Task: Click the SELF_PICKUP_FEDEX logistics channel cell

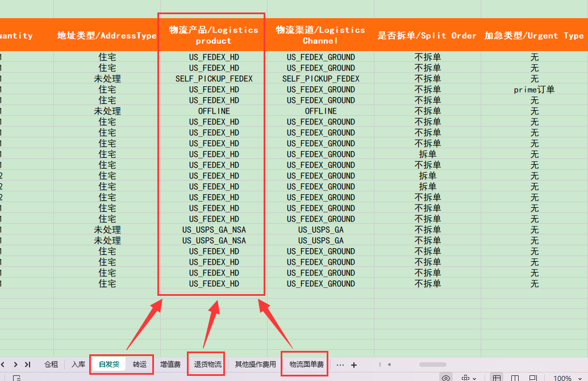Action: click(x=320, y=79)
